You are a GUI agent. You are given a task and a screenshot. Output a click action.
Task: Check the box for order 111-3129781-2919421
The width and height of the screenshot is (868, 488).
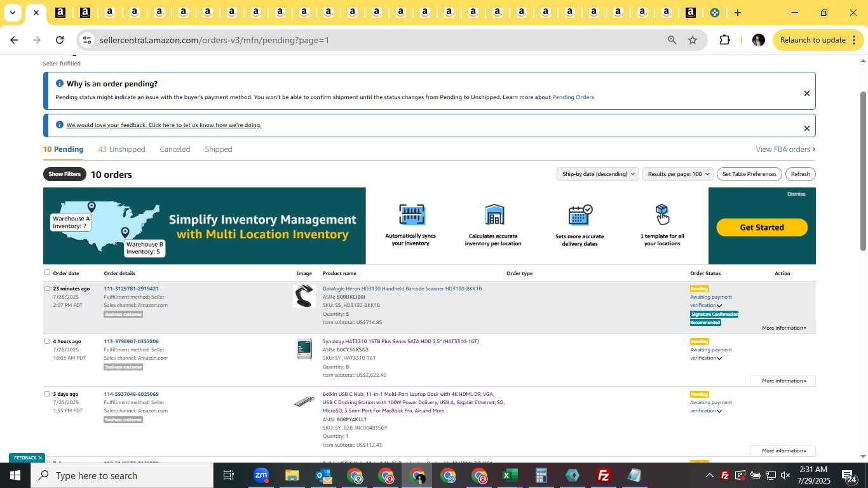click(x=47, y=288)
